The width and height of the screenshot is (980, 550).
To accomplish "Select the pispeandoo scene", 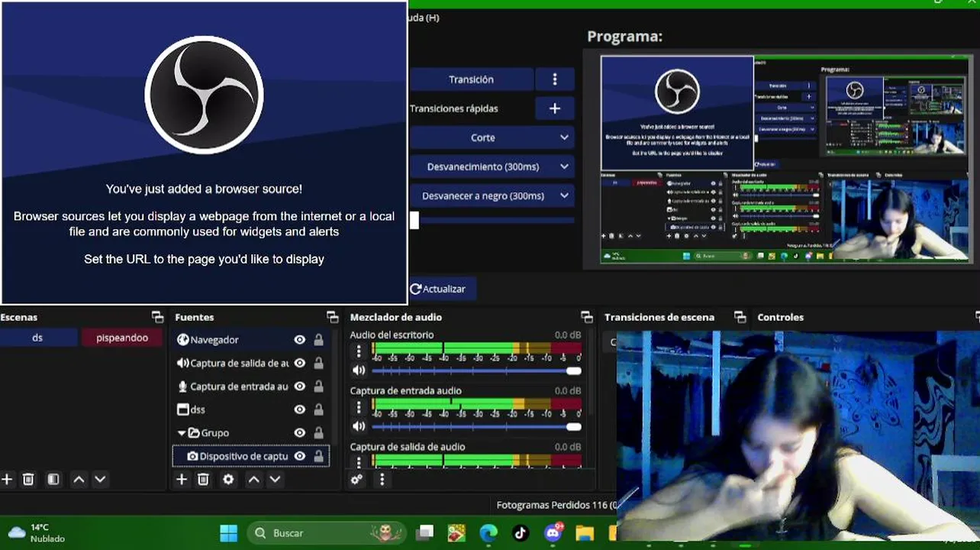I will coord(122,338).
